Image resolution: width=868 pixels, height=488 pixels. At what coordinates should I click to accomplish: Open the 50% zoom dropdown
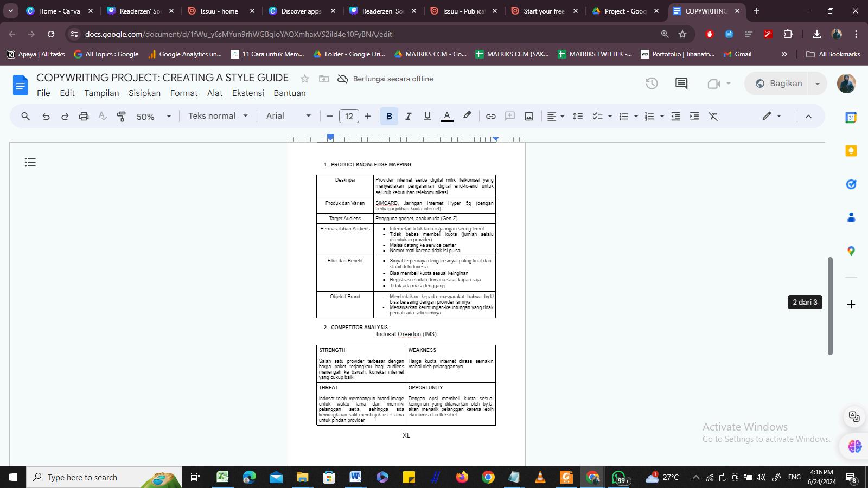154,117
